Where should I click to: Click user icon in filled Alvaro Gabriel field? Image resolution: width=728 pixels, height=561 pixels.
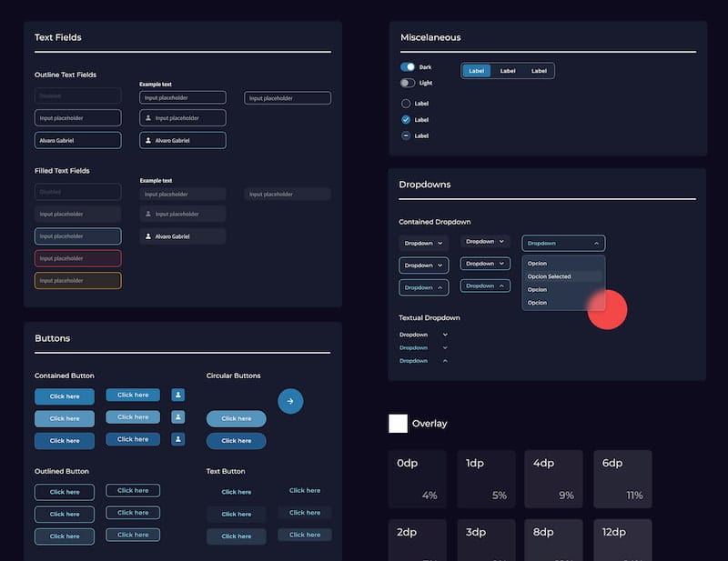click(x=148, y=236)
